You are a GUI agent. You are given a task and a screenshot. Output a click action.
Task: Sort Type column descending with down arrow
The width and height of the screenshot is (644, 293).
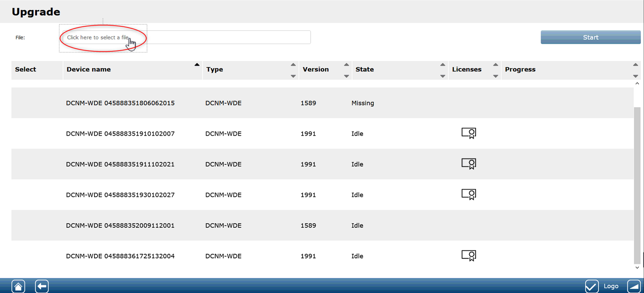click(293, 76)
